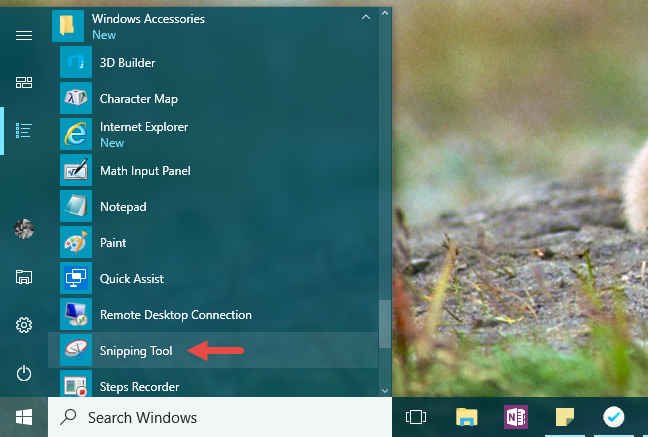Click the scrollbar down arrow

coord(385,391)
